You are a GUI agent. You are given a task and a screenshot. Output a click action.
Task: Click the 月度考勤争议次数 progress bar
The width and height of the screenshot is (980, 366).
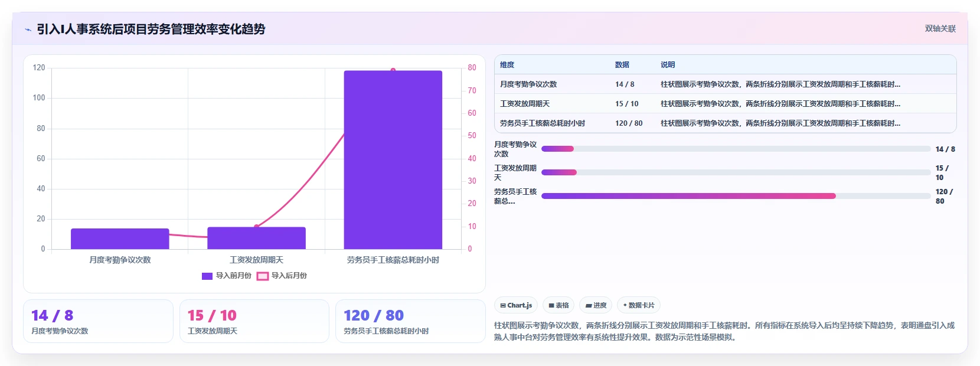736,149
